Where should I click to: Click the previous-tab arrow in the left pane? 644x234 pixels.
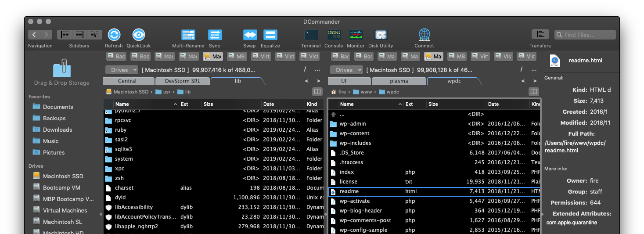click(307, 81)
